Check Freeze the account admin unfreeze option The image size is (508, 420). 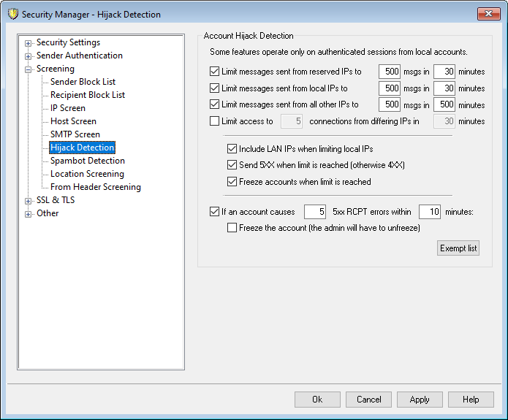(x=232, y=228)
